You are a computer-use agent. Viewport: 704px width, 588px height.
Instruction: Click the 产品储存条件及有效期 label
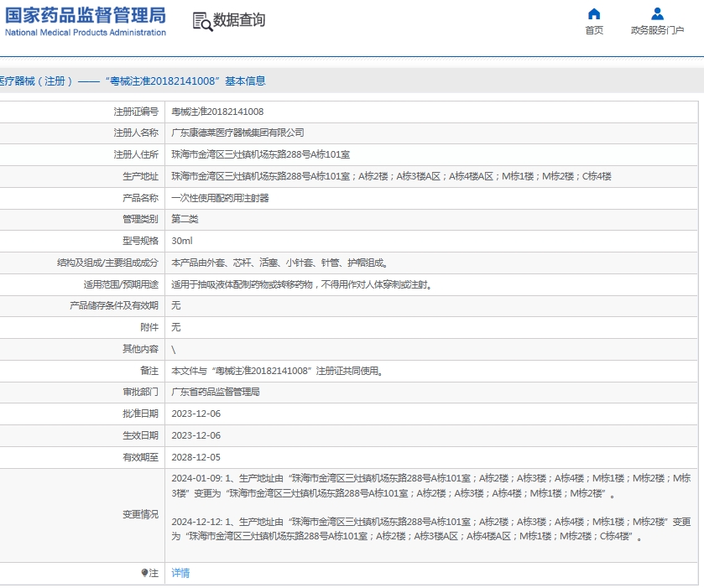114,305
